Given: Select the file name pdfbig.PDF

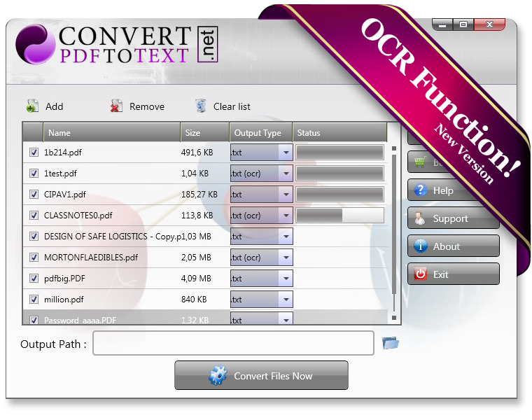Looking at the screenshot, I should click(64, 279).
